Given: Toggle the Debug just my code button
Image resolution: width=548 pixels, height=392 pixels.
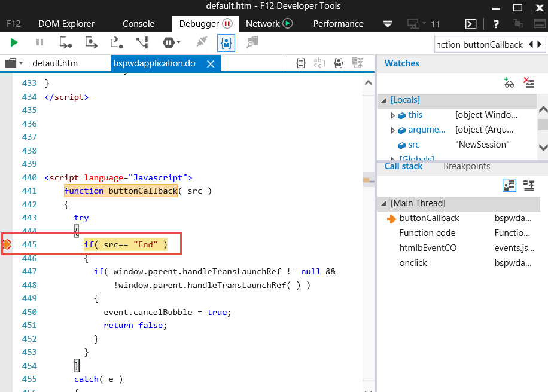Looking at the screenshot, I should pos(226,43).
